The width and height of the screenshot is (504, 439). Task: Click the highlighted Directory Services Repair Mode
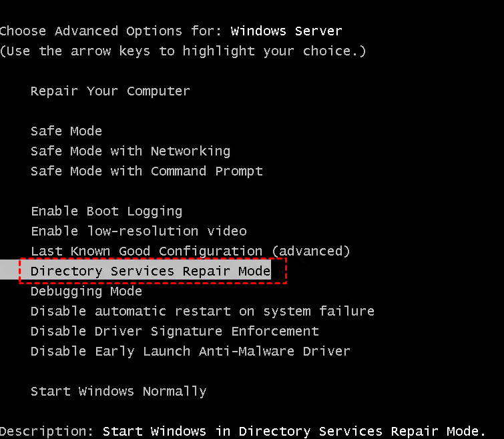pos(150,271)
